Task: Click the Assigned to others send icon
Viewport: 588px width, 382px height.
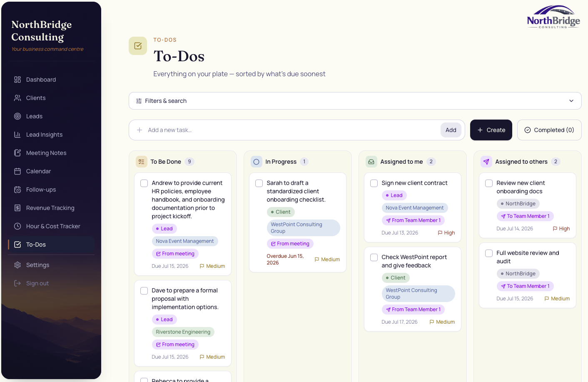Action: tap(486, 162)
